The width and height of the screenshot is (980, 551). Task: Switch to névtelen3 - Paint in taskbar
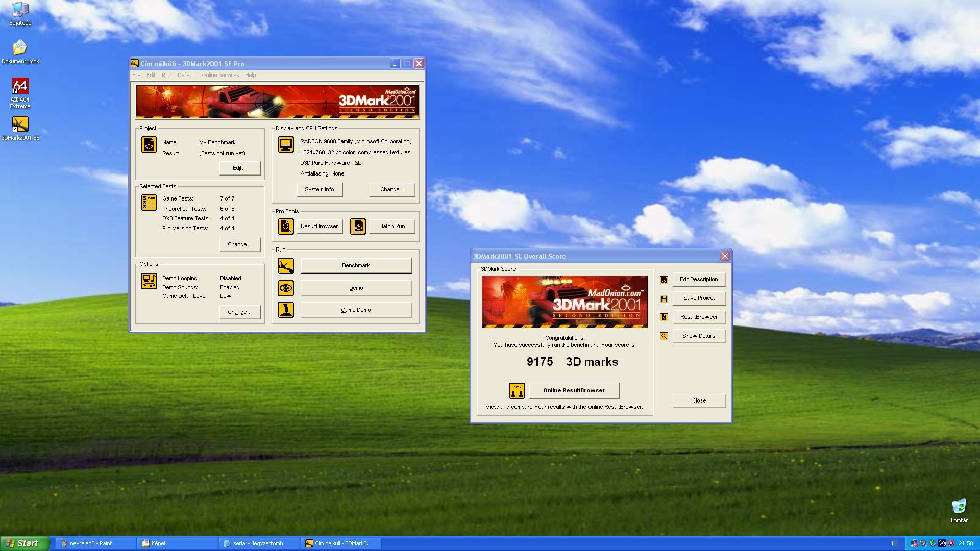(x=95, y=543)
